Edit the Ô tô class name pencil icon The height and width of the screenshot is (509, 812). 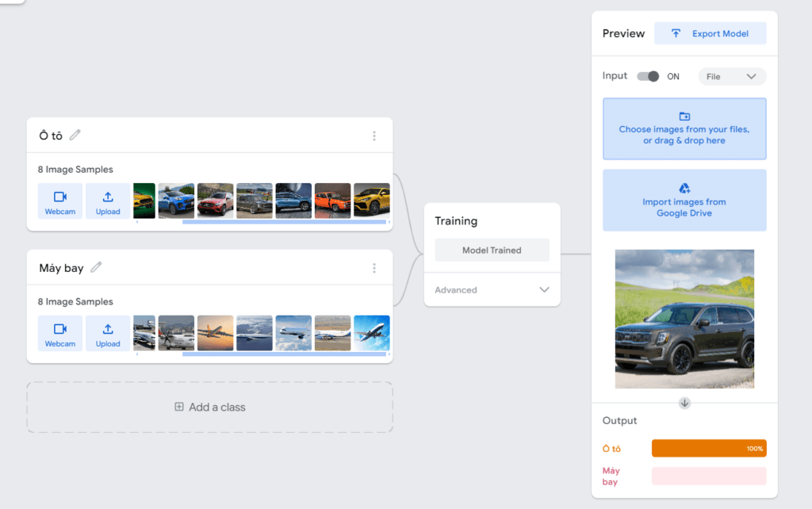[75, 135]
